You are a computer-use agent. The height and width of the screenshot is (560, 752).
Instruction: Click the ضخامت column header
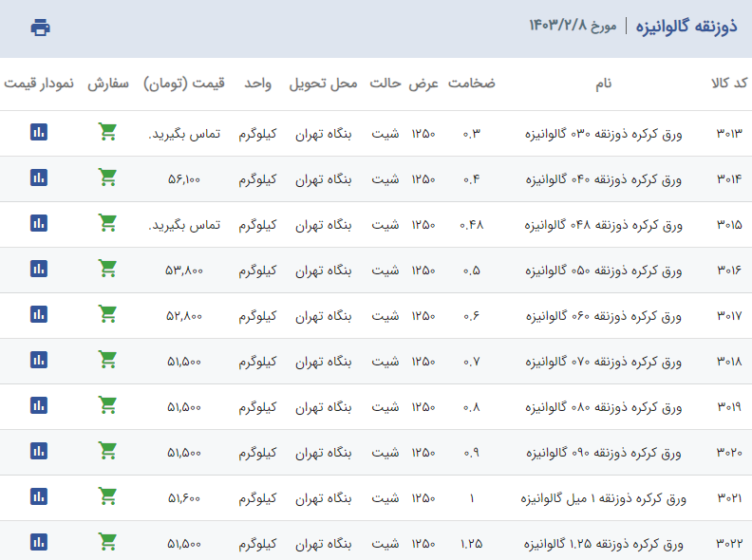coord(471,84)
